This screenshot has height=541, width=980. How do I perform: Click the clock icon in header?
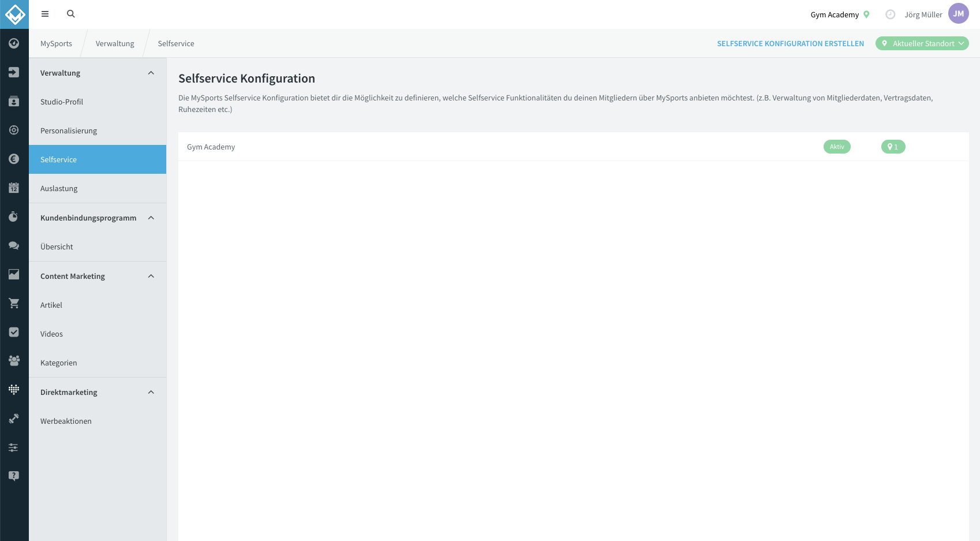coord(891,14)
